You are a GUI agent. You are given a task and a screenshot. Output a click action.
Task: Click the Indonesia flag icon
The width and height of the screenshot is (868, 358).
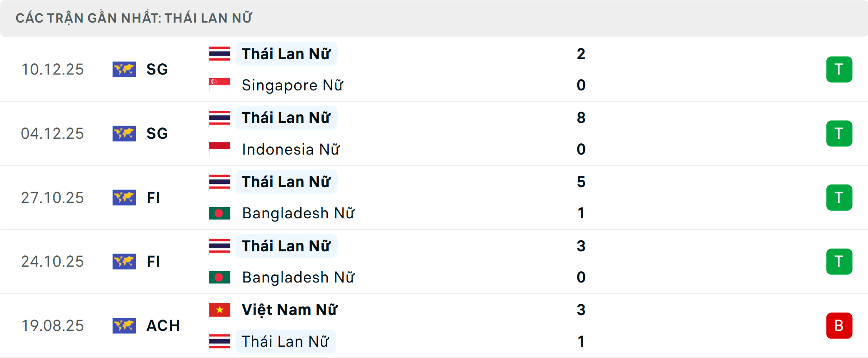(220, 149)
